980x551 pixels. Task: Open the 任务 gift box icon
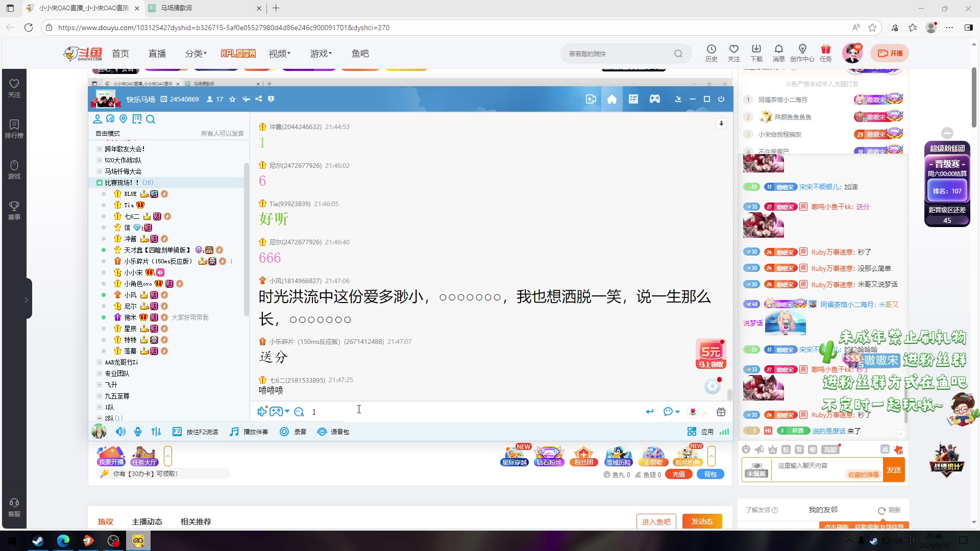pos(825,53)
